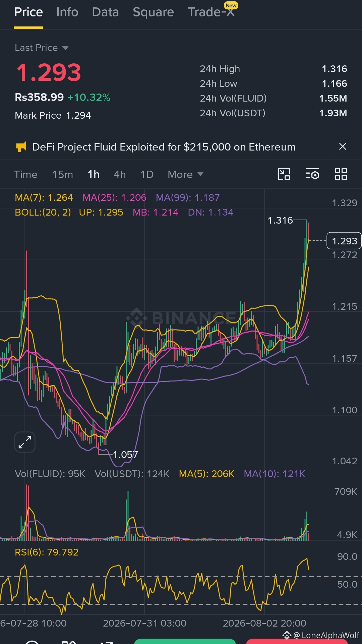
Task: Click the MA(99): 1.187 indicator label
Action: 188,198
